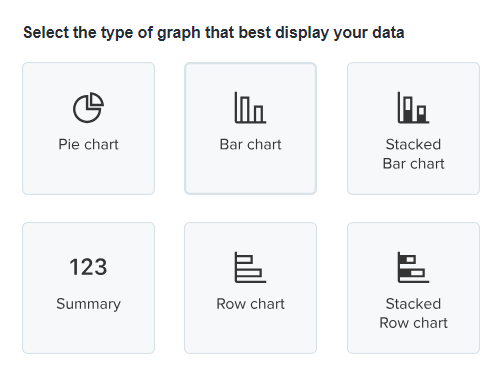Click the 123 summary number icon
Image resolution: width=497 pixels, height=370 pixels.
point(88,267)
